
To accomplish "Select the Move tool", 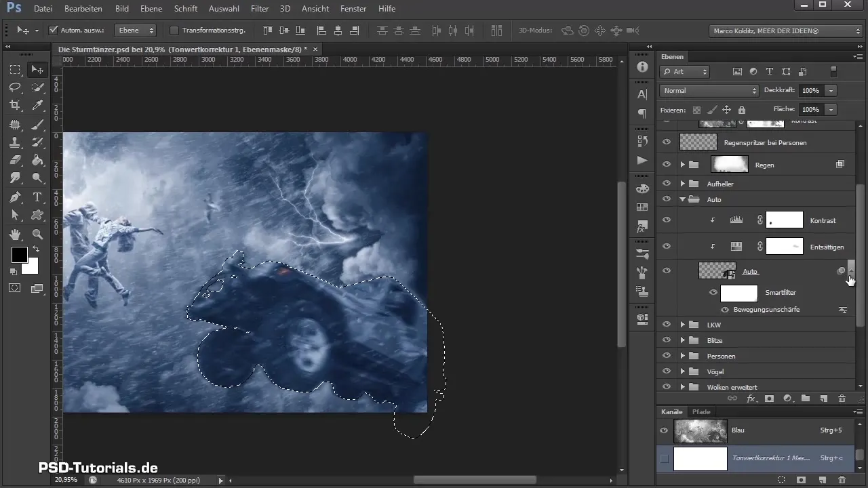I will (37, 69).
